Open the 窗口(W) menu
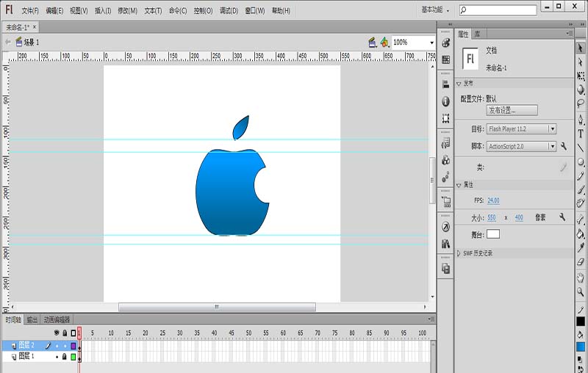 255,11
